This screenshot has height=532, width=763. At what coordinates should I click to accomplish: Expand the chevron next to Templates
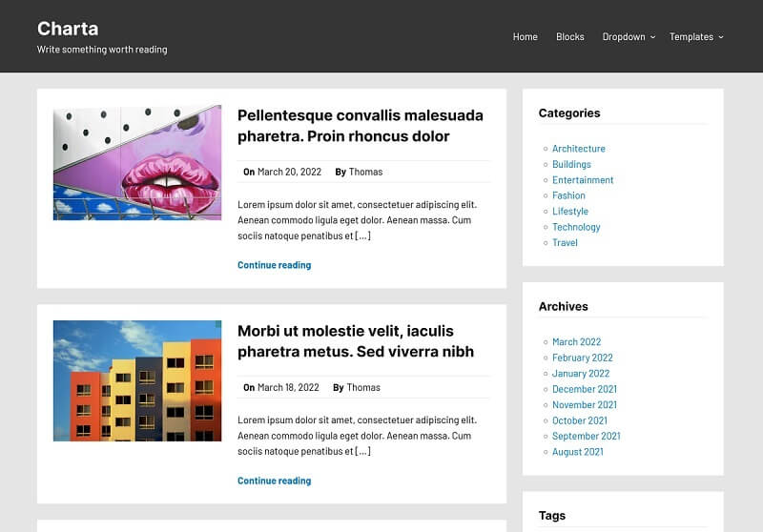coord(721,37)
